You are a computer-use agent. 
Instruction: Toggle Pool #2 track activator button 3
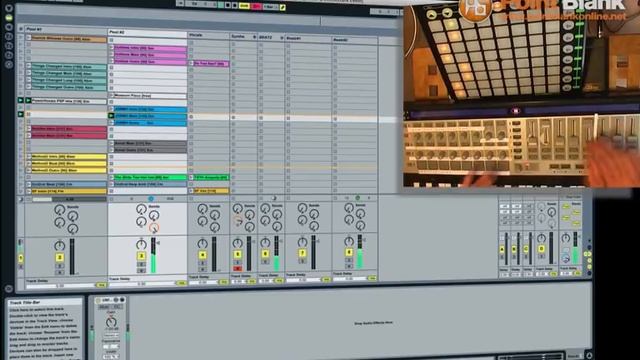tap(141, 256)
